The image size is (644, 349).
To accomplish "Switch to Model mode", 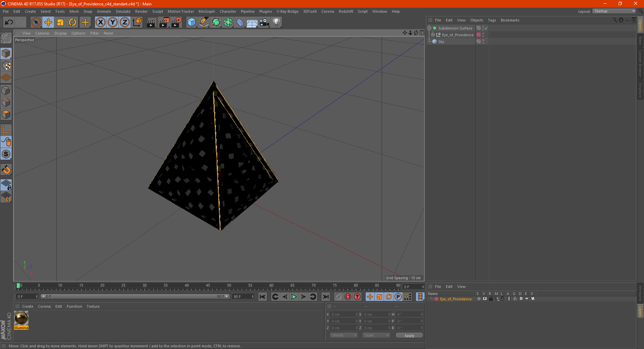I will tap(6, 53).
